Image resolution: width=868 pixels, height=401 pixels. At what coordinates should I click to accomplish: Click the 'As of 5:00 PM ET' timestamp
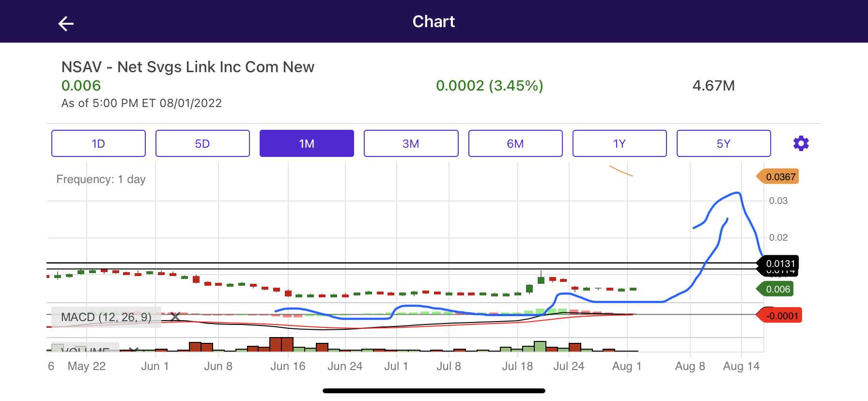click(x=141, y=103)
